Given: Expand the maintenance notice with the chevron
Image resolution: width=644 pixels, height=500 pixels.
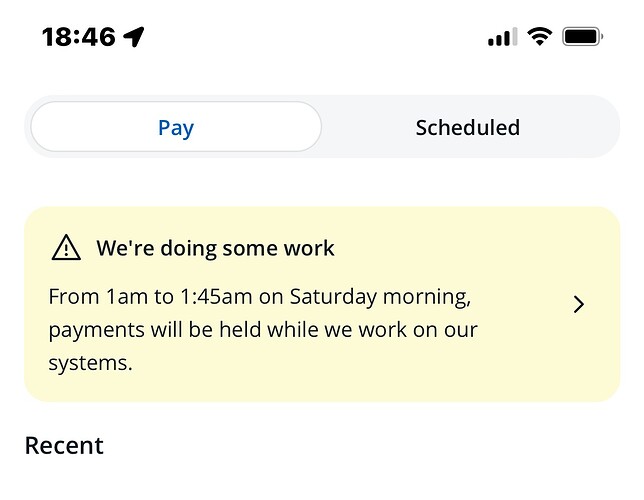Looking at the screenshot, I should pyautogui.click(x=578, y=305).
